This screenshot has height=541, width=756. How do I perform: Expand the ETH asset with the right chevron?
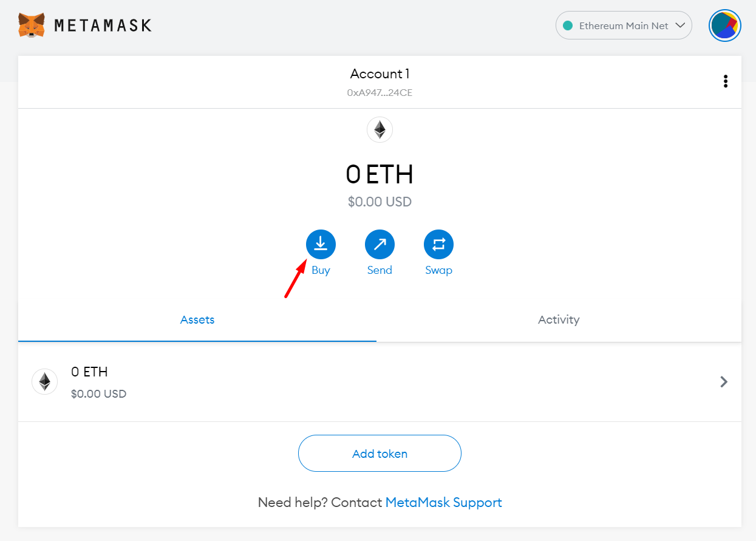tap(723, 382)
